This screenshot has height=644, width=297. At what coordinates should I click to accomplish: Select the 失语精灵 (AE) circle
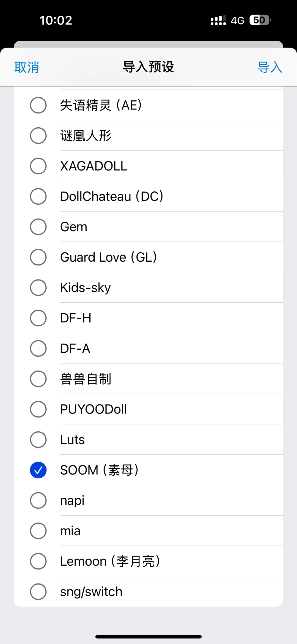38,105
